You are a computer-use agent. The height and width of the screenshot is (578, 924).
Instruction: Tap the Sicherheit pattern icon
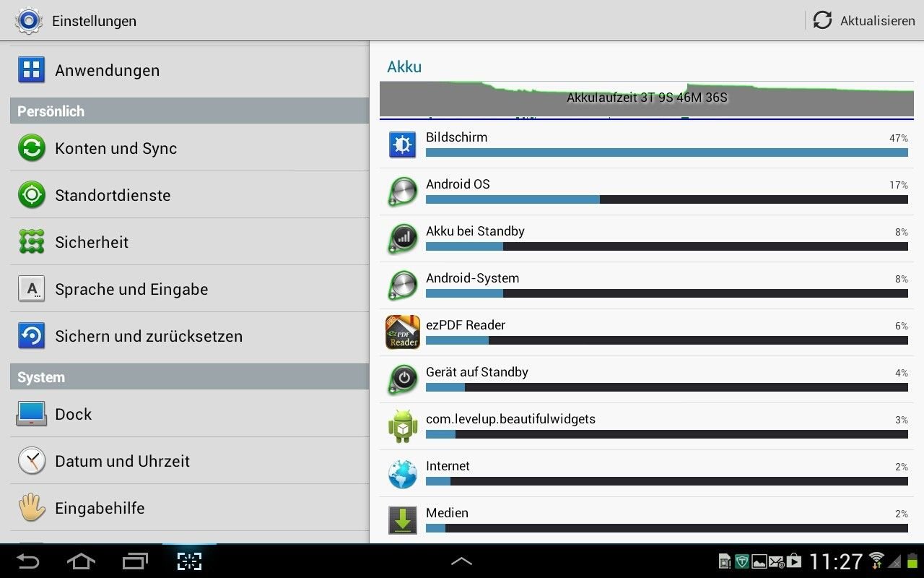click(x=32, y=242)
